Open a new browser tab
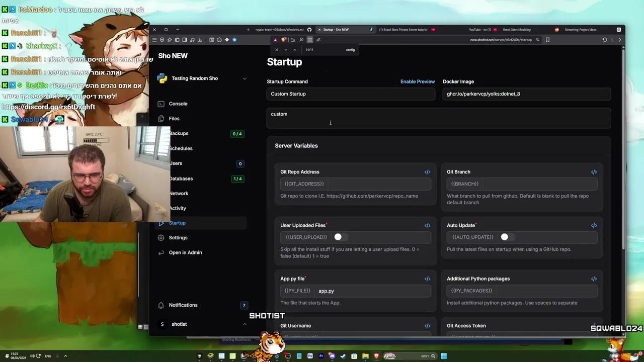The height and width of the screenshot is (362, 644). point(248,30)
